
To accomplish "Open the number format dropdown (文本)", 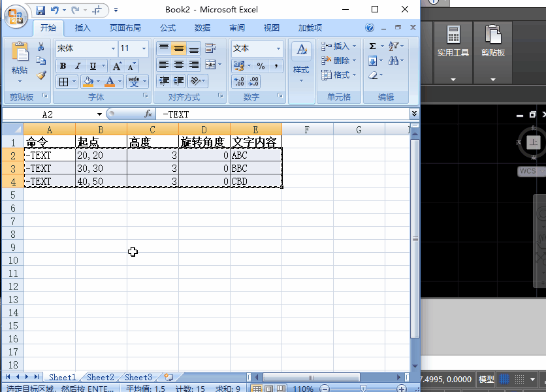I will click(x=278, y=48).
